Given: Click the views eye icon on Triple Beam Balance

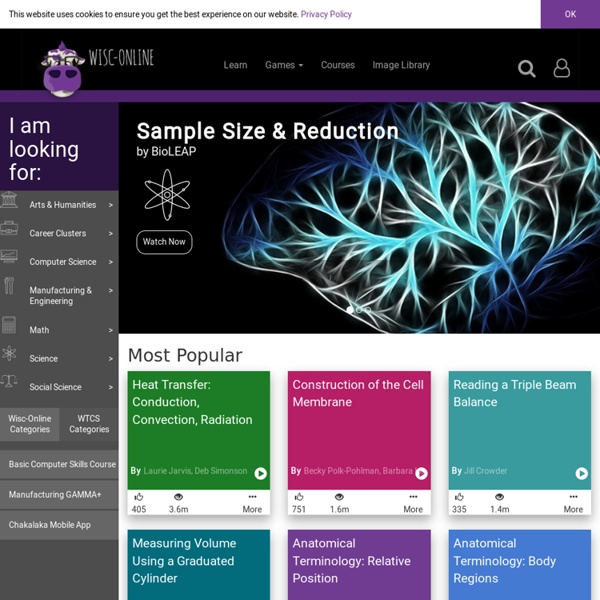Looking at the screenshot, I should pyautogui.click(x=499, y=497).
